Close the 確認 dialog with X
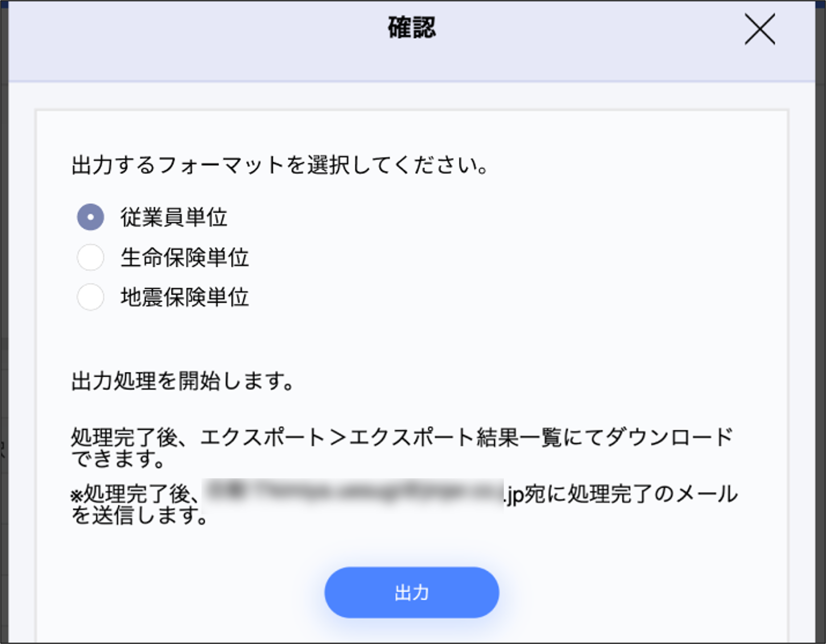Image resolution: width=826 pixels, height=644 pixels. [x=759, y=29]
